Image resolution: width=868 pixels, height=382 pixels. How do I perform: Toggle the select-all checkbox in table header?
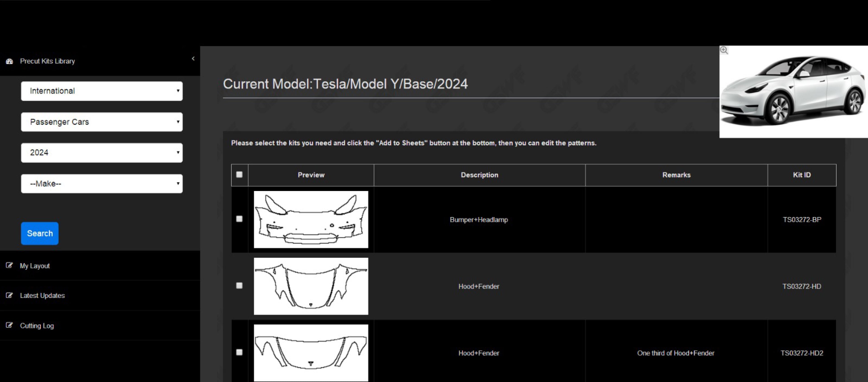tap(239, 174)
